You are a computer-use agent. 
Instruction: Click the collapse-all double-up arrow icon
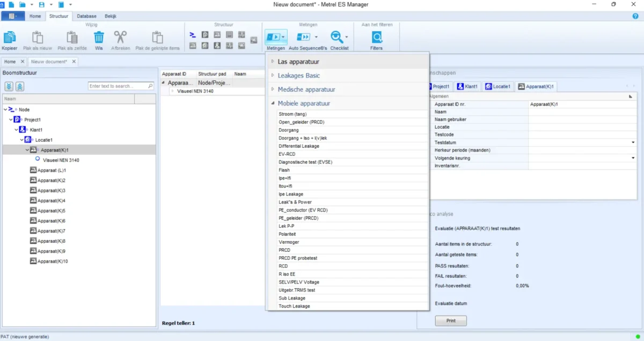pyautogui.click(x=19, y=86)
